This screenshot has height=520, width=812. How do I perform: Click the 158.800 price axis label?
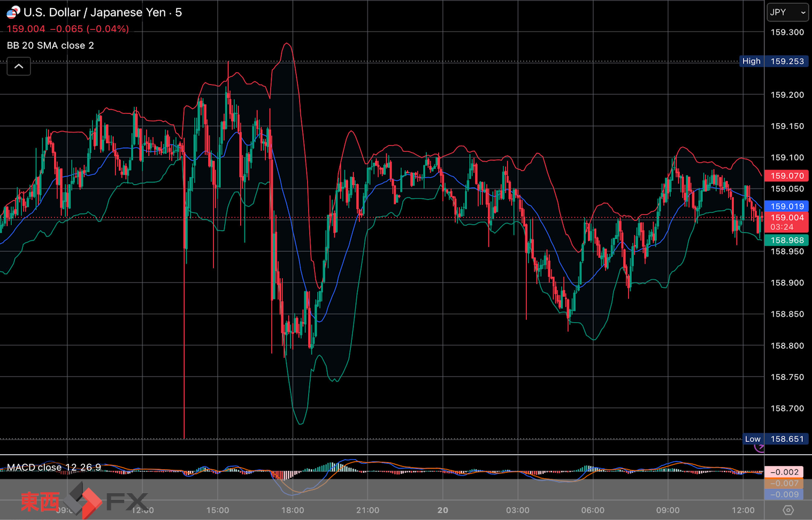coord(787,346)
